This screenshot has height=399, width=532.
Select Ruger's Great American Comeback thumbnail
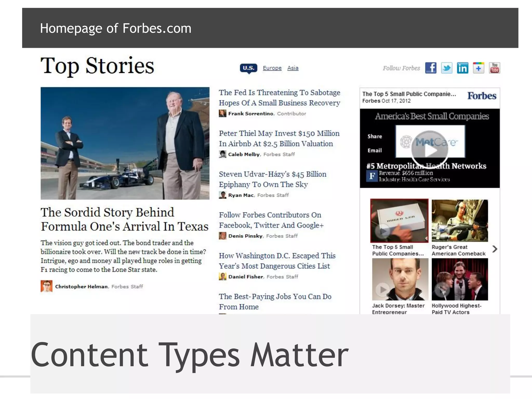pyautogui.click(x=460, y=221)
